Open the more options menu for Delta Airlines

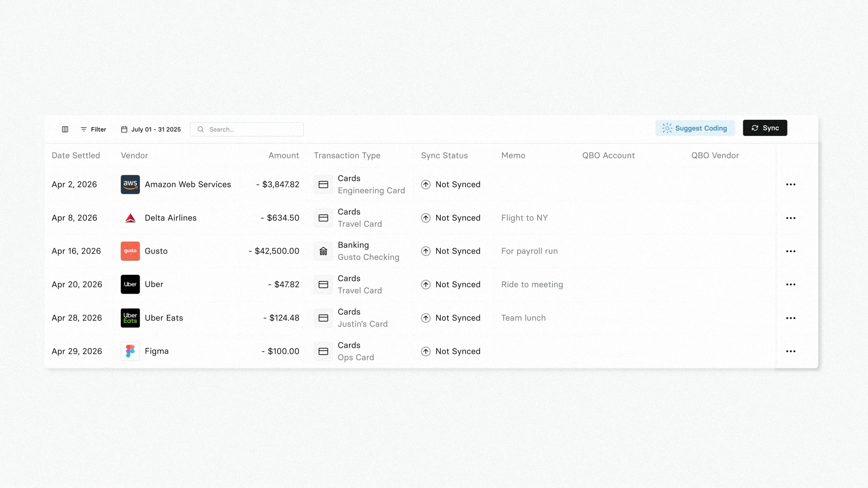pyautogui.click(x=791, y=218)
